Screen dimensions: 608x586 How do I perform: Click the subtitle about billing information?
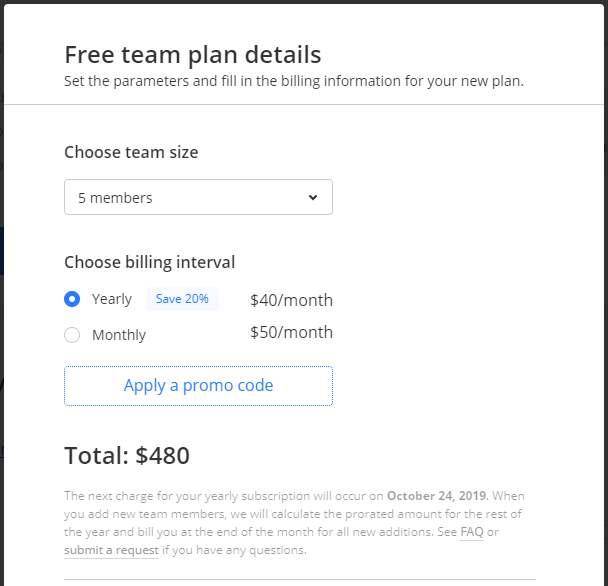click(294, 81)
